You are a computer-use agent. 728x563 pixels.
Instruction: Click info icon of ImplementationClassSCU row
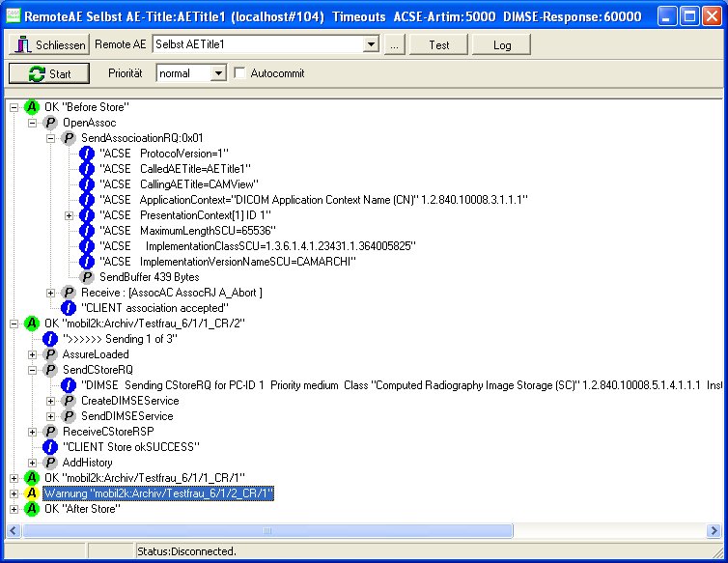(87, 246)
